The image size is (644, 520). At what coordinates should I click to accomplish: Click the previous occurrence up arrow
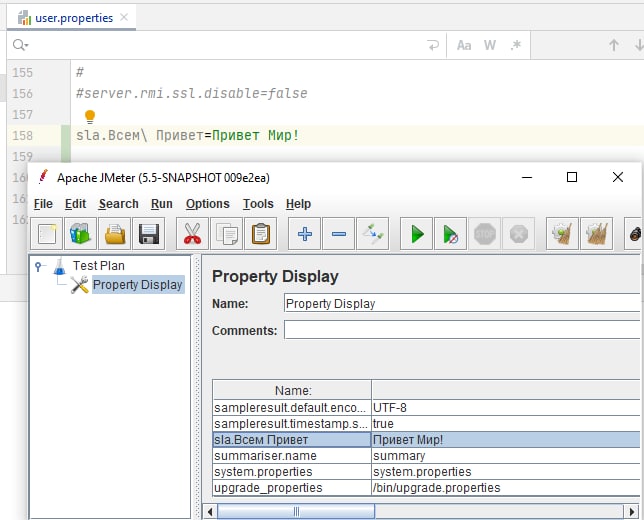614,45
